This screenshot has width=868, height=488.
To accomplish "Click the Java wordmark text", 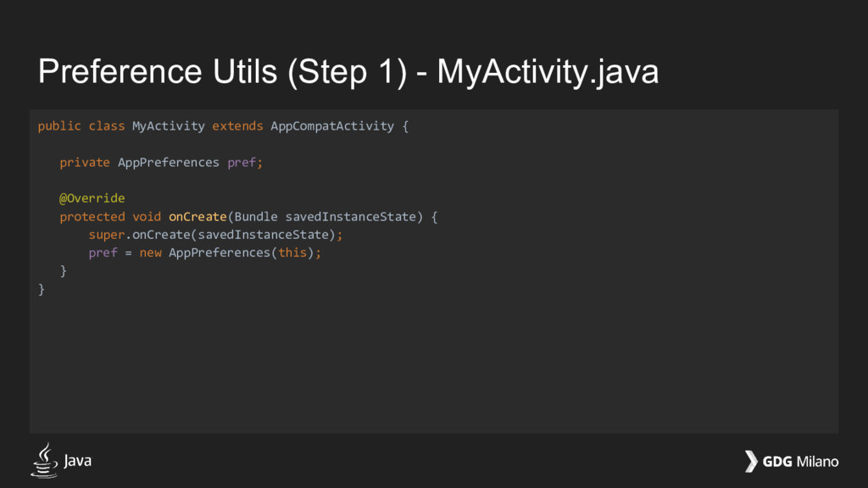I will click(x=77, y=460).
